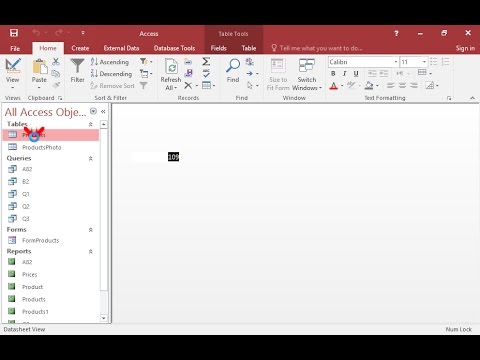
Task: Expand the View button dropdown arrow
Action: [13, 88]
